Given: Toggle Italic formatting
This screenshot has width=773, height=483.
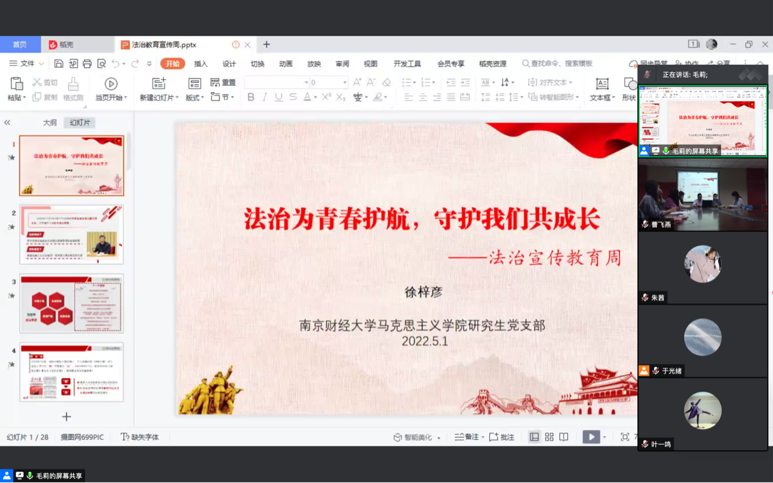Looking at the screenshot, I should click(265, 97).
